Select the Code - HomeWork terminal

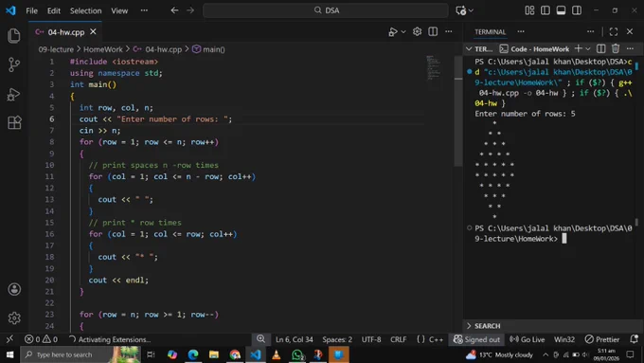pyautogui.click(x=534, y=49)
